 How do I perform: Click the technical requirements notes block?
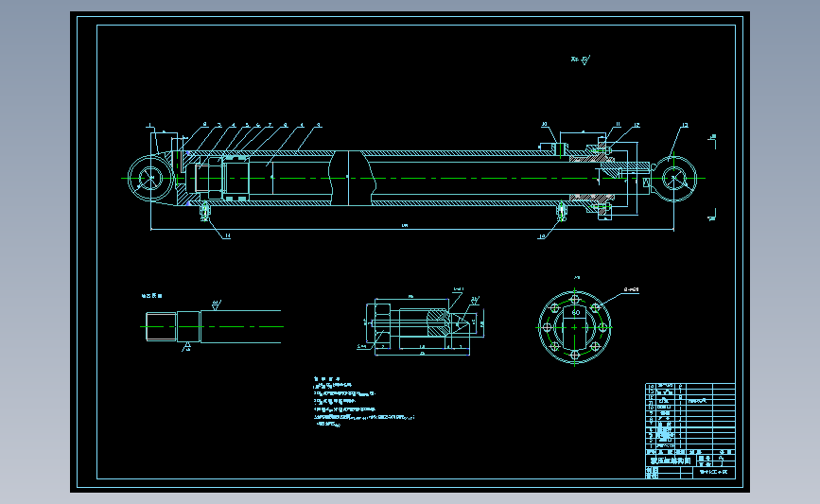(364, 402)
